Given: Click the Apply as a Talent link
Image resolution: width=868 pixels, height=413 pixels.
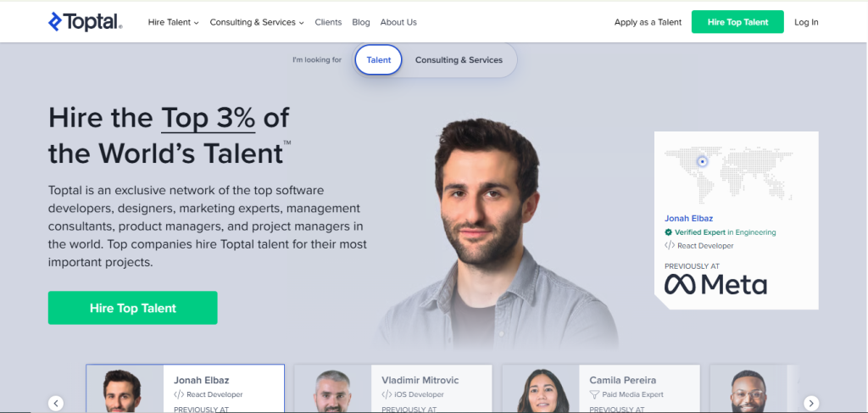Looking at the screenshot, I should pos(648,22).
